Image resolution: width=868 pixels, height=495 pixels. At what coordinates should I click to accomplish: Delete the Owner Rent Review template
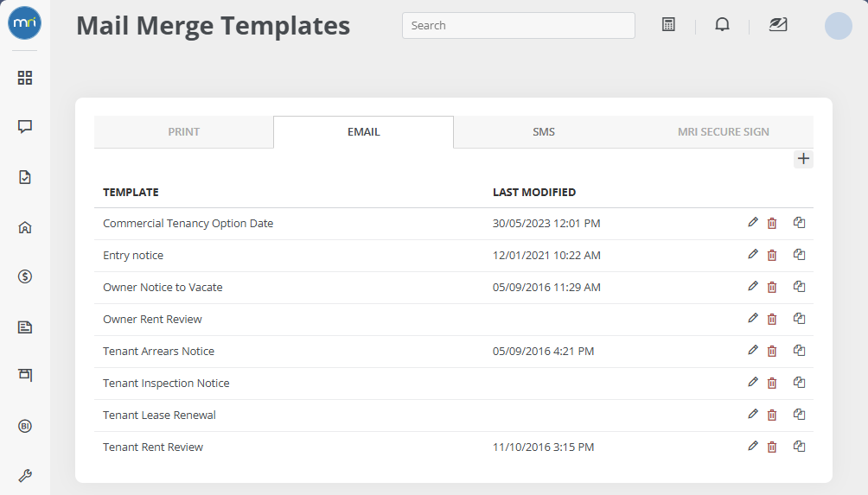(772, 320)
